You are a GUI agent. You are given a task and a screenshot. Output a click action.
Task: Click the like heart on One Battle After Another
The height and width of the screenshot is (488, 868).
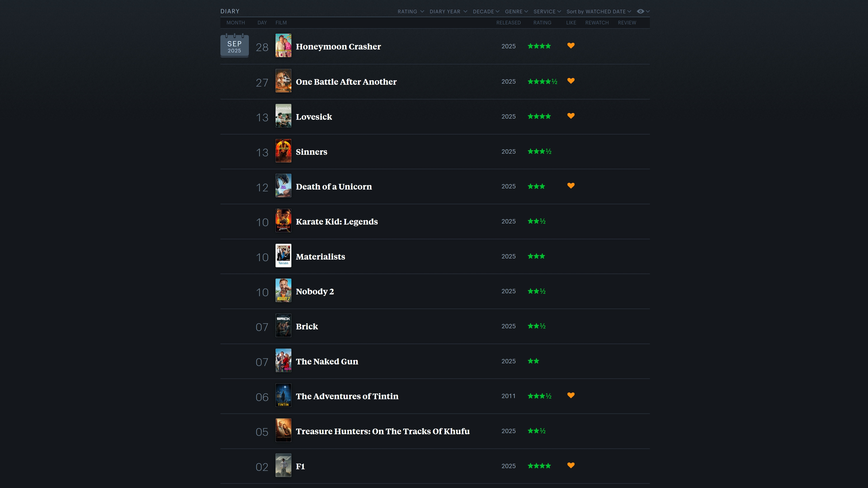571,81
